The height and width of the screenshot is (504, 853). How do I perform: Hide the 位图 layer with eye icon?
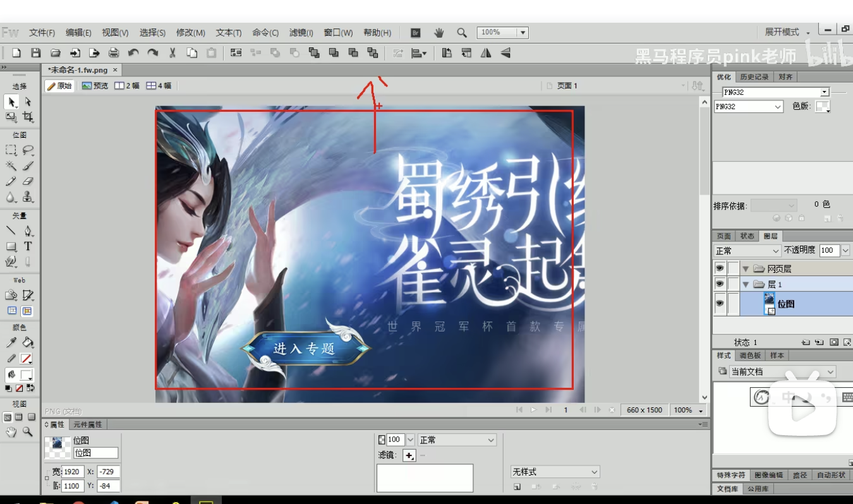tap(720, 304)
